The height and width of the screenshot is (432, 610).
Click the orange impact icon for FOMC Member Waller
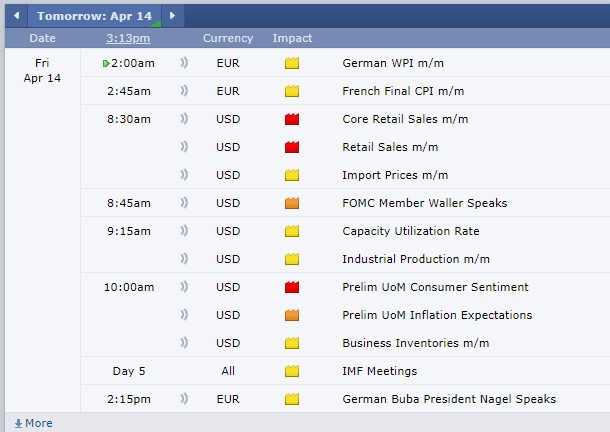[x=292, y=203]
